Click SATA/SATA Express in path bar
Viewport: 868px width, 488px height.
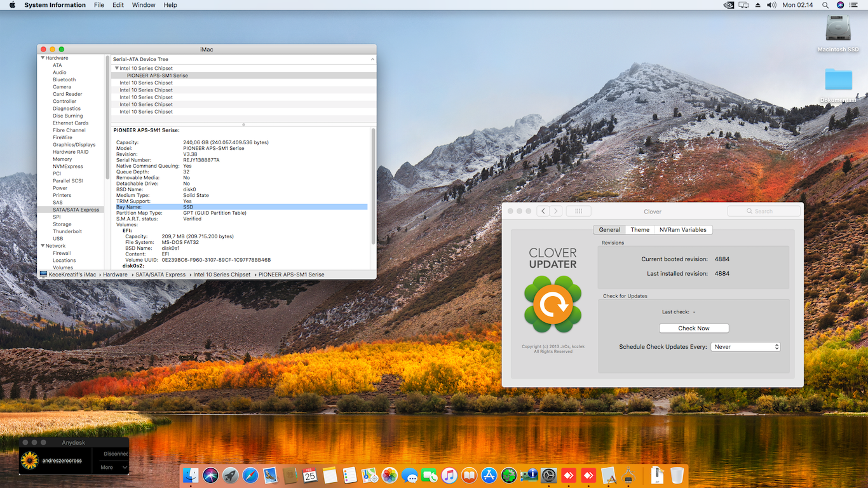pyautogui.click(x=161, y=274)
